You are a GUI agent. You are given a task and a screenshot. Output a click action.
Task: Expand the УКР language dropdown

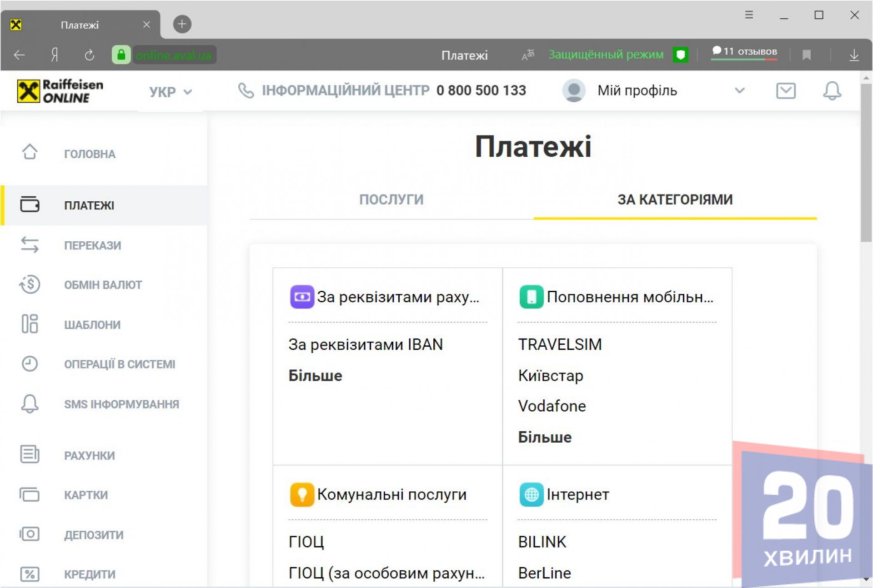coord(171,92)
